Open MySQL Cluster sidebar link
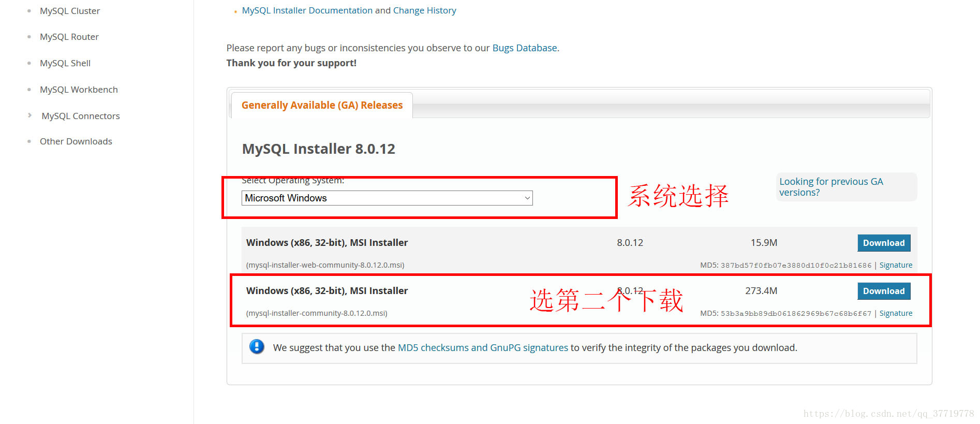Viewport: 980px width, 424px height. pos(70,11)
